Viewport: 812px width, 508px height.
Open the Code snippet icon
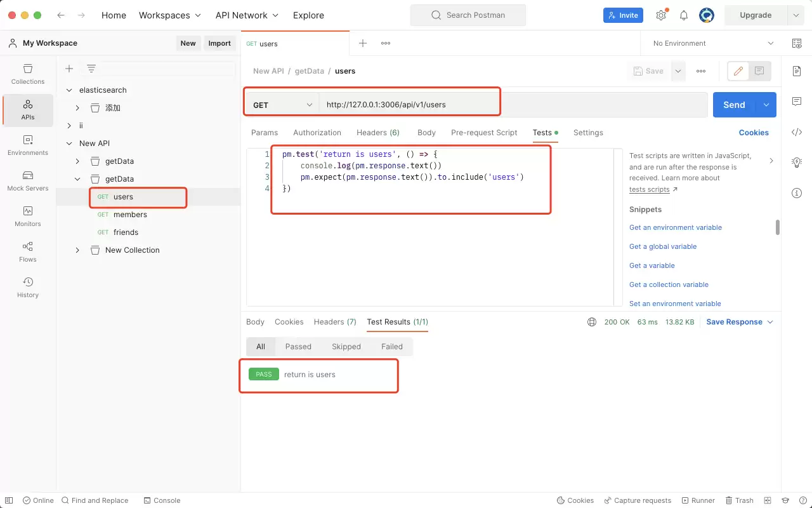797,132
